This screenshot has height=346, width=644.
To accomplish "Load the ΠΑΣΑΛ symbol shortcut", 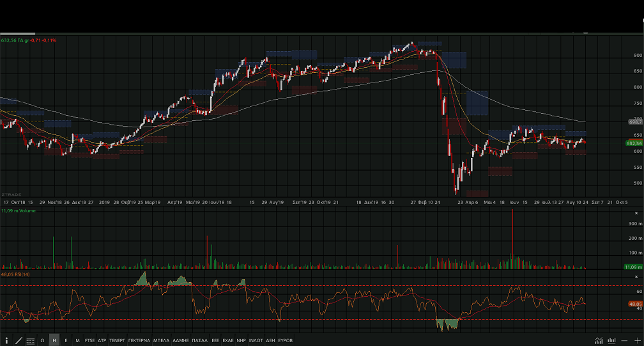I will click(200, 341).
